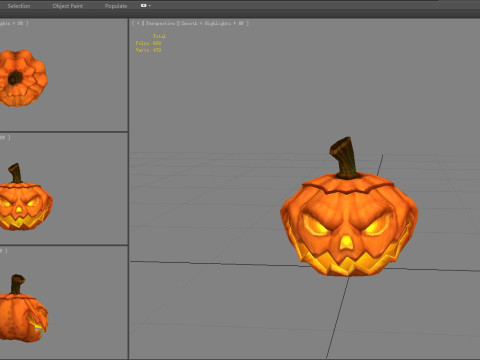Switch to the Object Paint tab
Viewport: 480px width, 360px height.
click(x=68, y=6)
